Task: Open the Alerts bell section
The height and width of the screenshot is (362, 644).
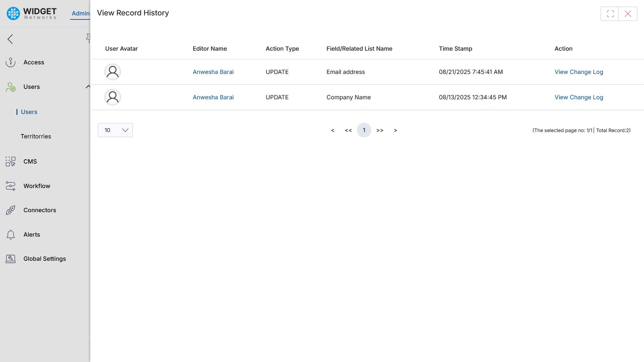Action: (x=31, y=235)
